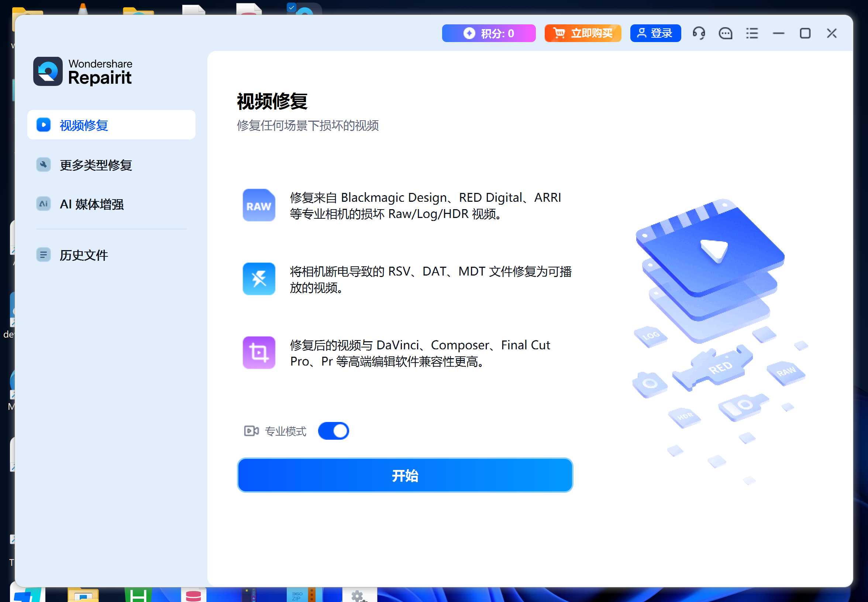Maximize the Repairit window
Viewport: 868px width, 602px height.
tap(805, 33)
